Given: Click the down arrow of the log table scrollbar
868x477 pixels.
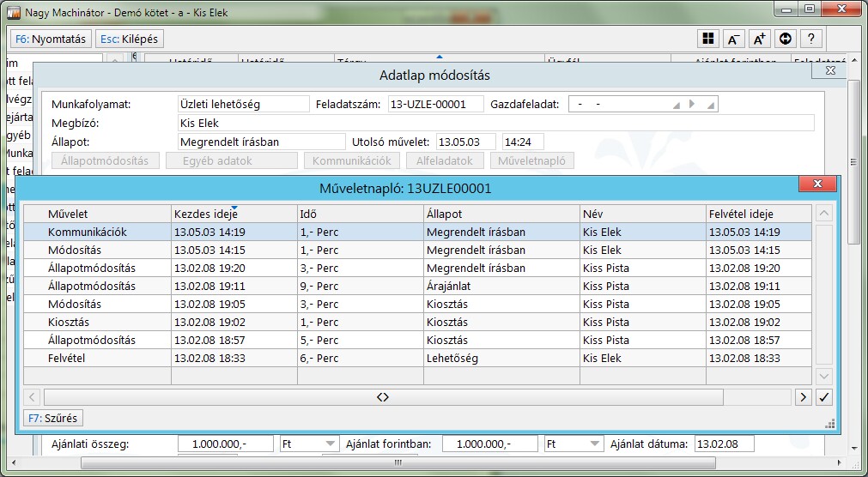Looking at the screenshot, I should [824, 377].
